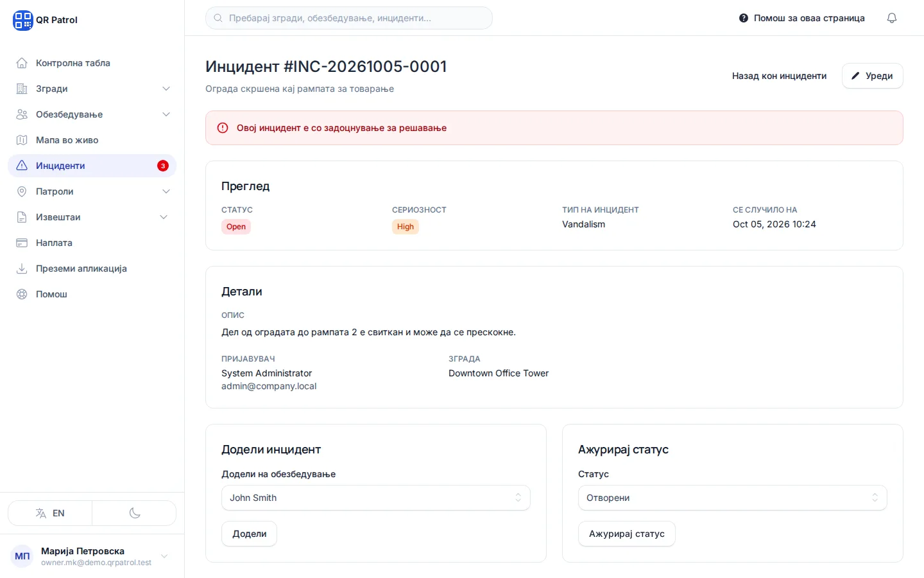Click the QR Patrol logo icon
Screen dimensions: 924x578
click(22, 20)
